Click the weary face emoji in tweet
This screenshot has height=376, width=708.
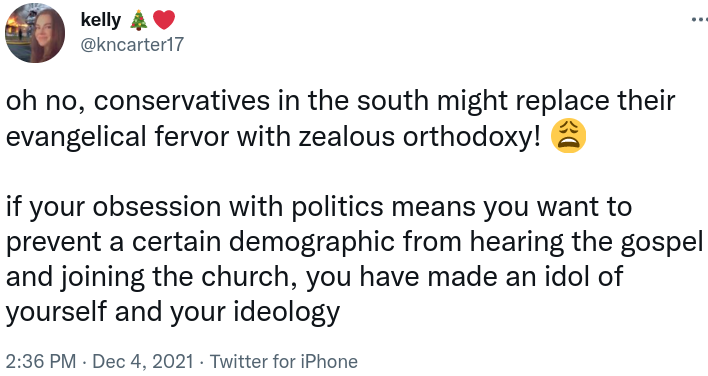coord(568,136)
